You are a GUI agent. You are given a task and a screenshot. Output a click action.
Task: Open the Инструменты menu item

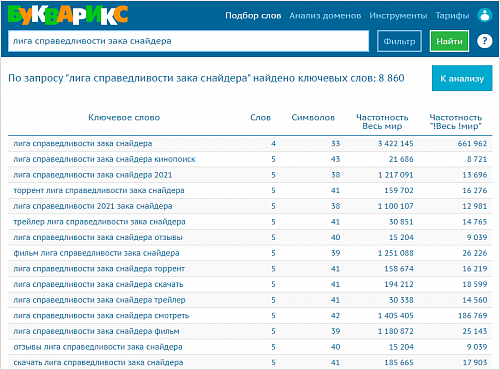click(398, 16)
